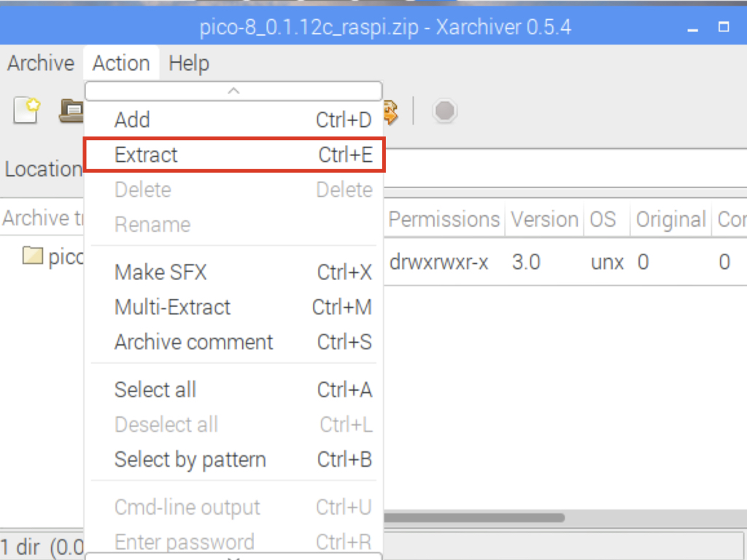Choose Select by pattern menu entry

[234, 459]
